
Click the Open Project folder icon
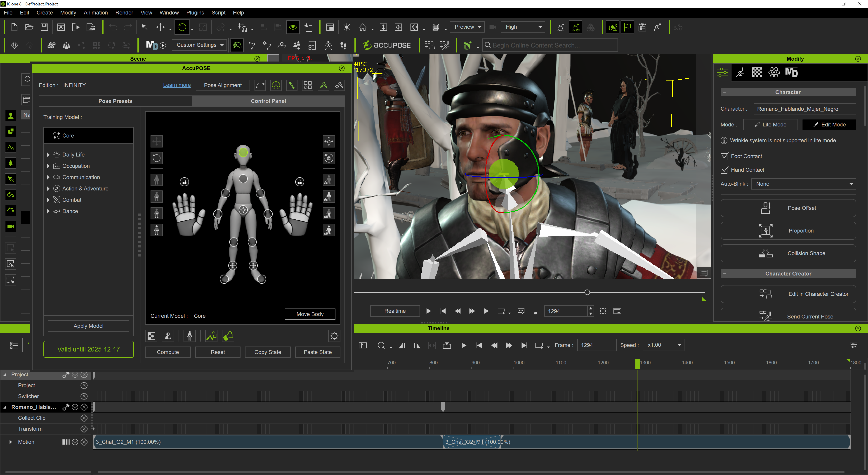tap(29, 27)
